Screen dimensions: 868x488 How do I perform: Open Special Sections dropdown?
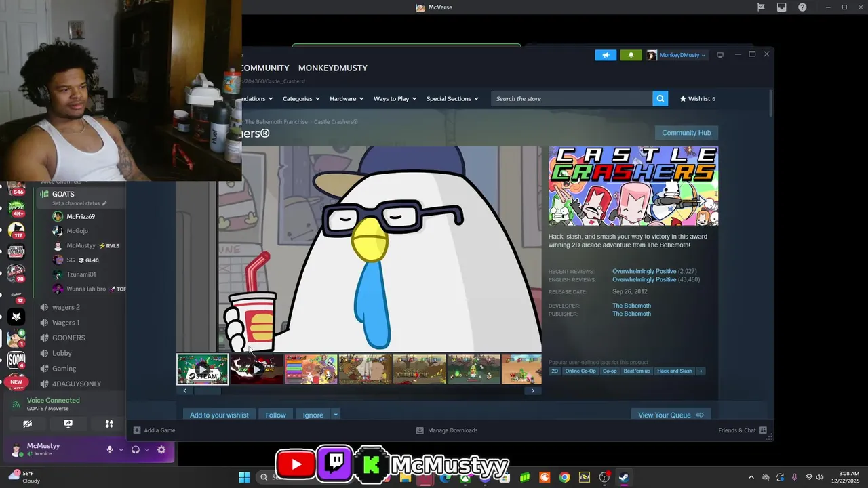tap(452, 98)
